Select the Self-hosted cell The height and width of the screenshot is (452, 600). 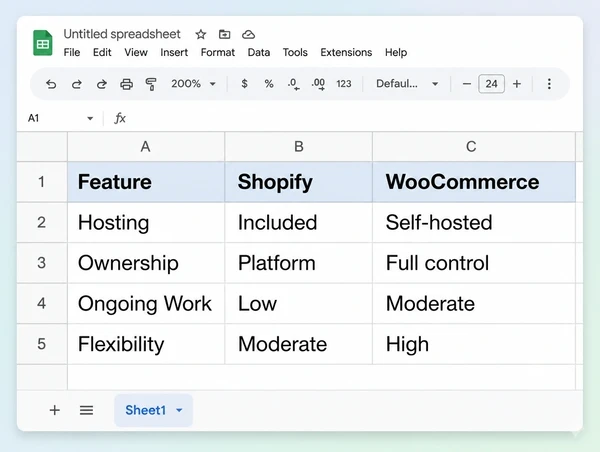point(474,222)
